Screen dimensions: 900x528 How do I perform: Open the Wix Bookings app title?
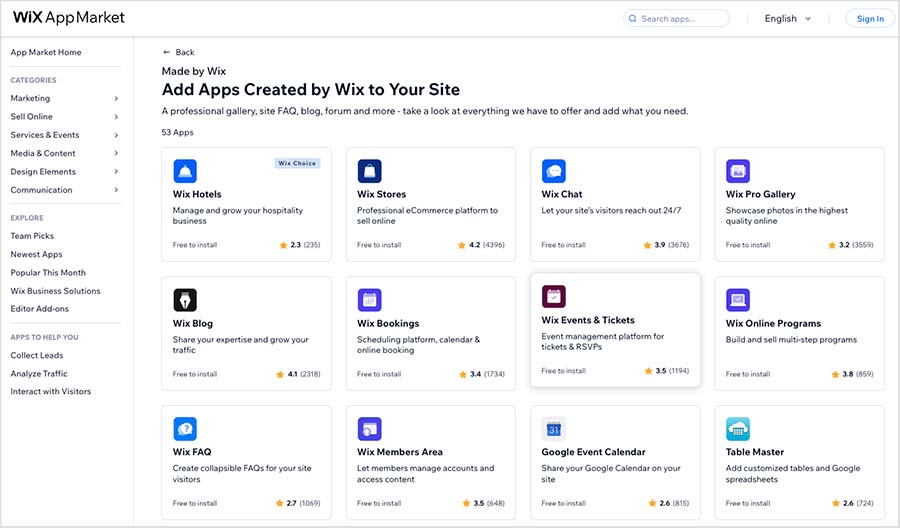pos(388,324)
